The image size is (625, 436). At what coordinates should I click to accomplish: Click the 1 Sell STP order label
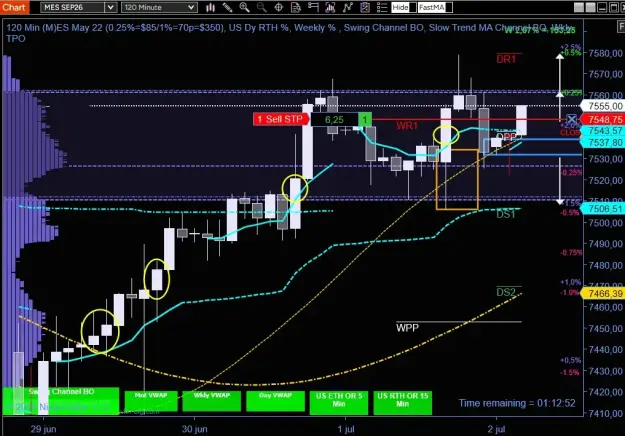(x=281, y=119)
